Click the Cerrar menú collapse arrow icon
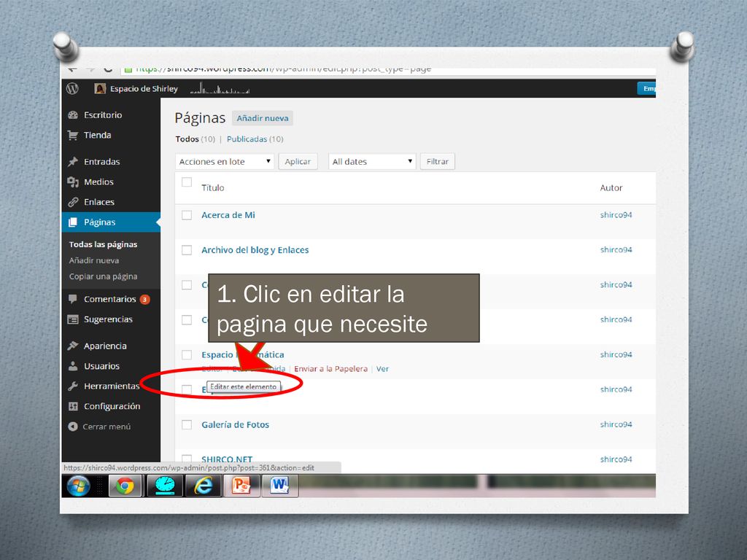 [x=73, y=427]
